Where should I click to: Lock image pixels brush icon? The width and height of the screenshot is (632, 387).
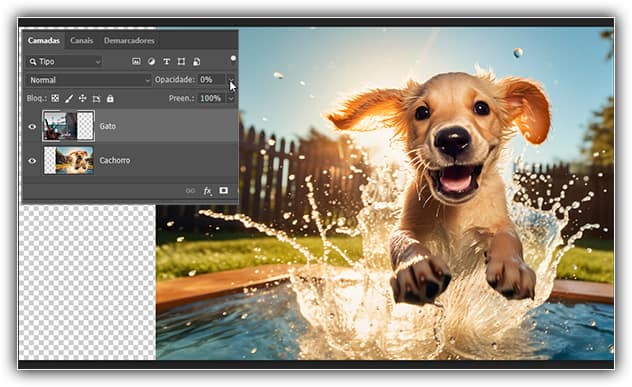[x=69, y=98]
